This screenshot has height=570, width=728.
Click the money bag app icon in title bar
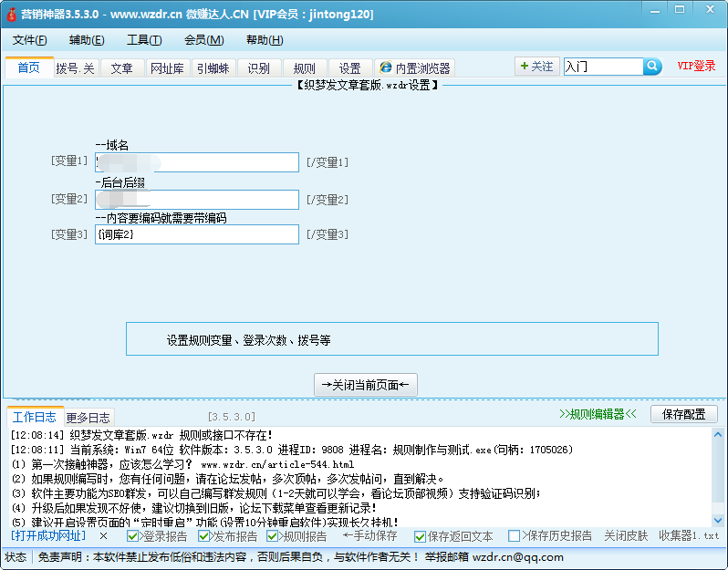pos(12,15)
